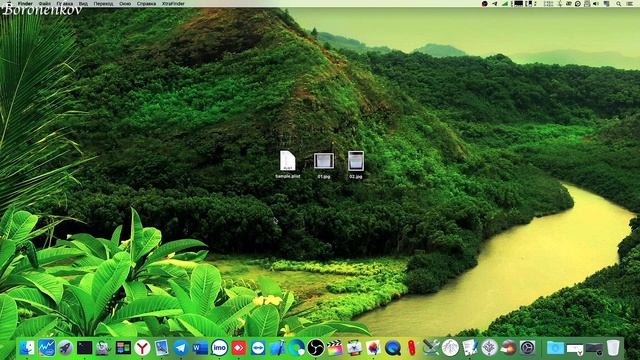This screenshot has width=640, height=360.
Task: Open Spotlight search in menu bar
Action: (619, 4)
